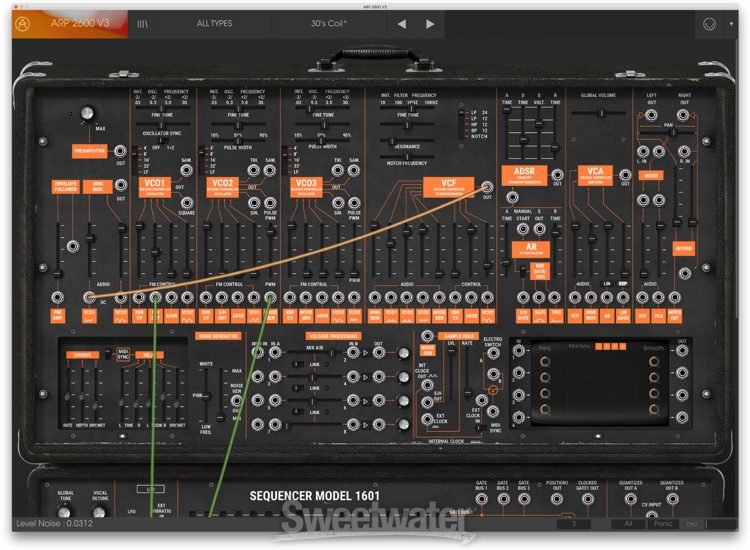The height and width of the screenshot is (550, 750).
Task: Select the VCA LIN mode label
Action: pos(607,284)
